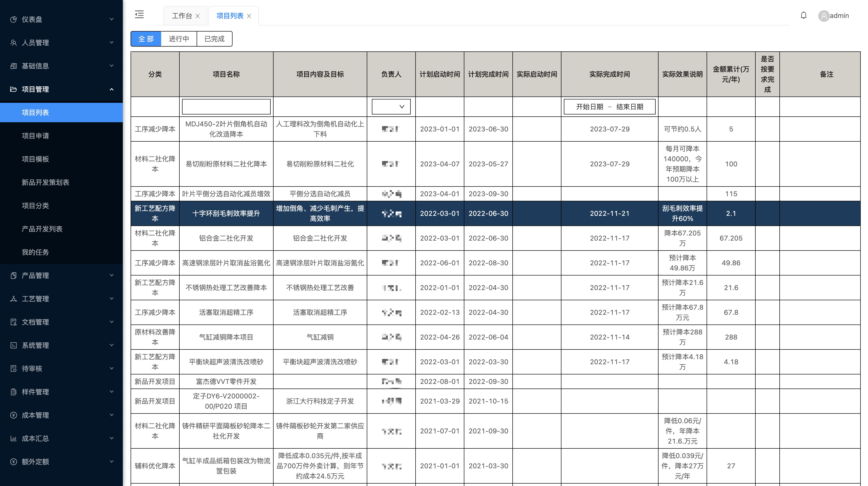Click the dashboard icon beside 仪表盘
The image size is (868, 486).
(x=14, y=19)
